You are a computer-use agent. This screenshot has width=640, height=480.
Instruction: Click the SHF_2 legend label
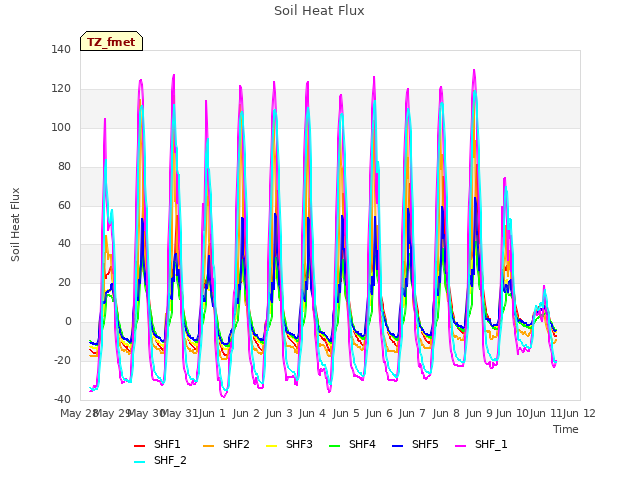(x=170, y=460)
